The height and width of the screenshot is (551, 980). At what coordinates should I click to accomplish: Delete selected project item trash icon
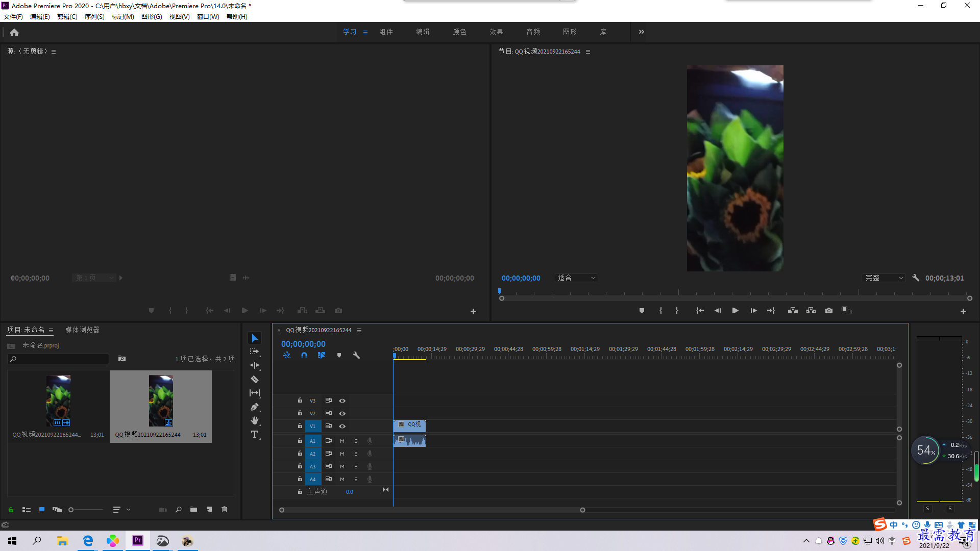tap(225, 509)
